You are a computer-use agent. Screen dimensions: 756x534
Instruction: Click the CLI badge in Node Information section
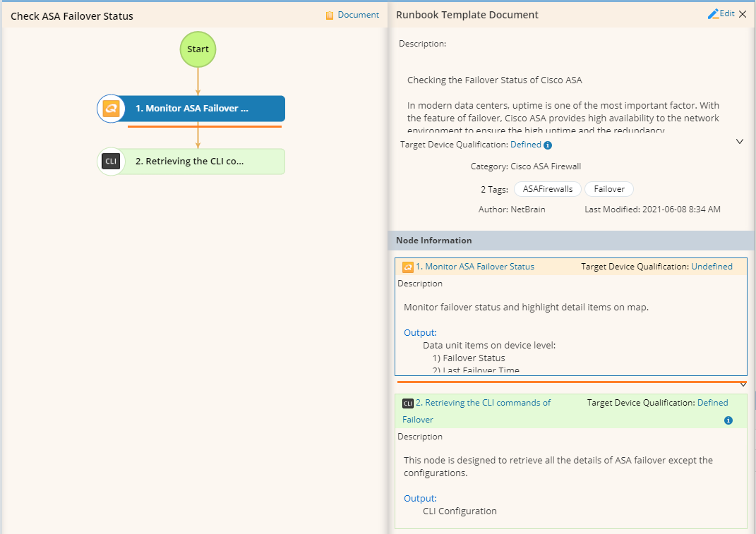pos(407,403)
